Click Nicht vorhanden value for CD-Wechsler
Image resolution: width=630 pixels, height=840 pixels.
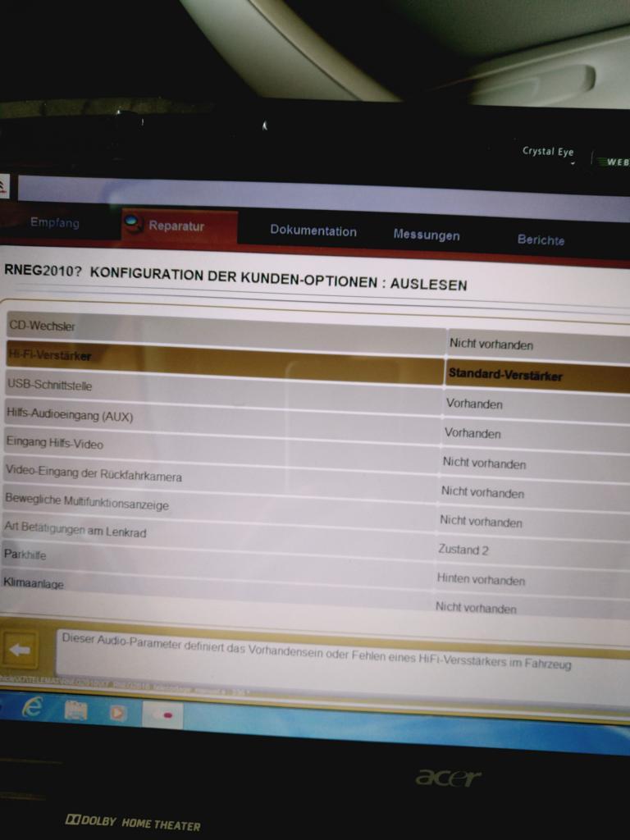tap(491, 344)
